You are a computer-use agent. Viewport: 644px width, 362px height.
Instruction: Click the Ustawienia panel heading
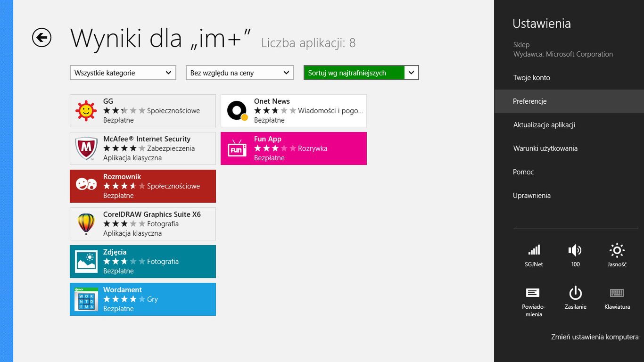point(542,24)
